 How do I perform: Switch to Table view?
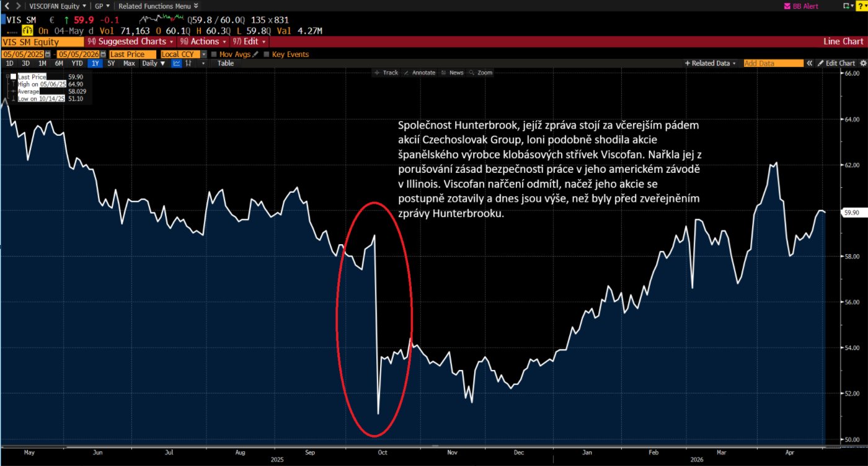(x=226, y=63)
